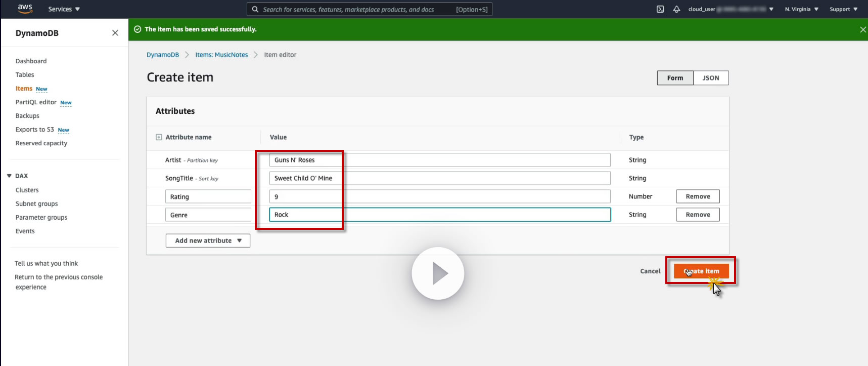This screenshot has width=868, height=366.
Task: Remove the Rating attribute
Action: [x=698, y=196]
